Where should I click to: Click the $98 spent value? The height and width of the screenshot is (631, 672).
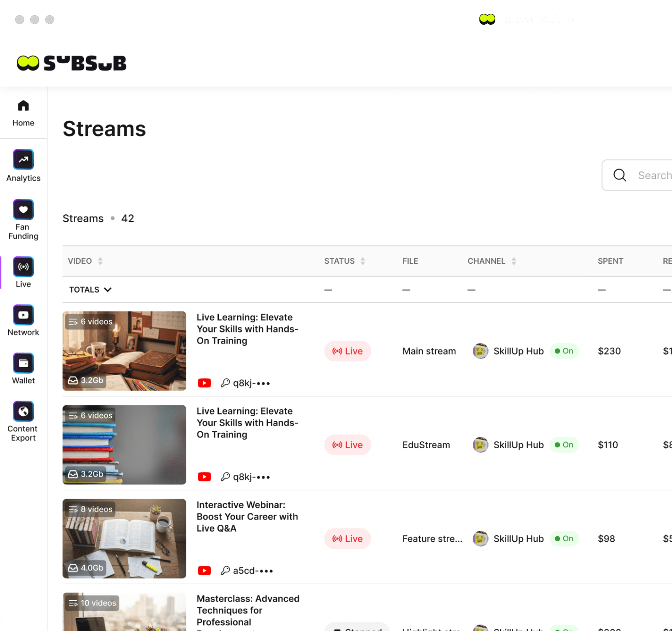[x=607, y=539]
